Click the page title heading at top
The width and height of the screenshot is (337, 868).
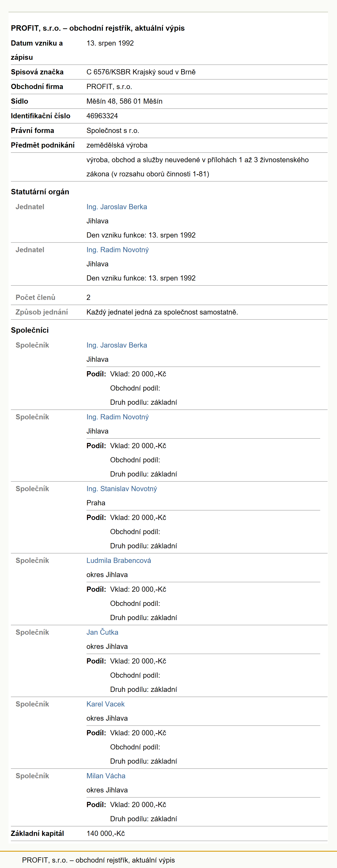98,28
